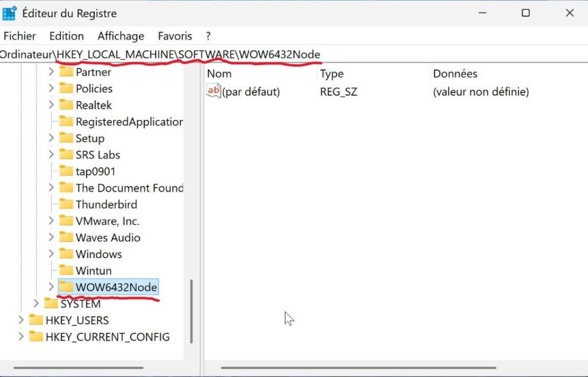This screenshot has width=588, height=377.
Task: Select the Wintun folder icon
Action: tap(67, 270)
